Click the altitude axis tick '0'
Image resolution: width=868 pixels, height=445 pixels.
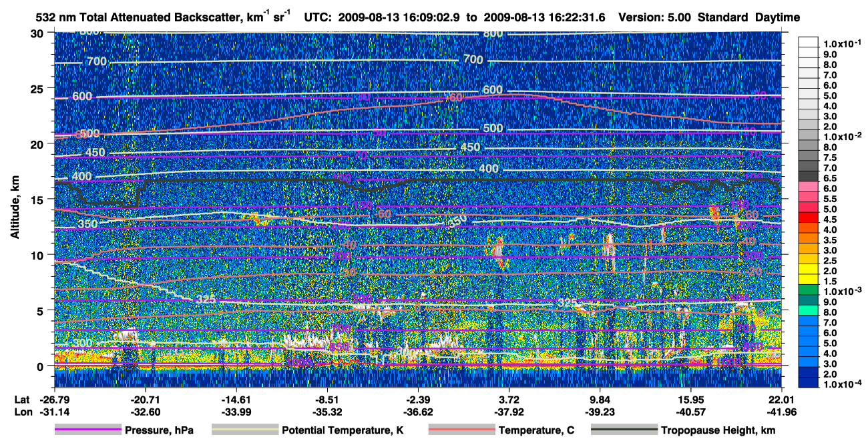(41, 366)
